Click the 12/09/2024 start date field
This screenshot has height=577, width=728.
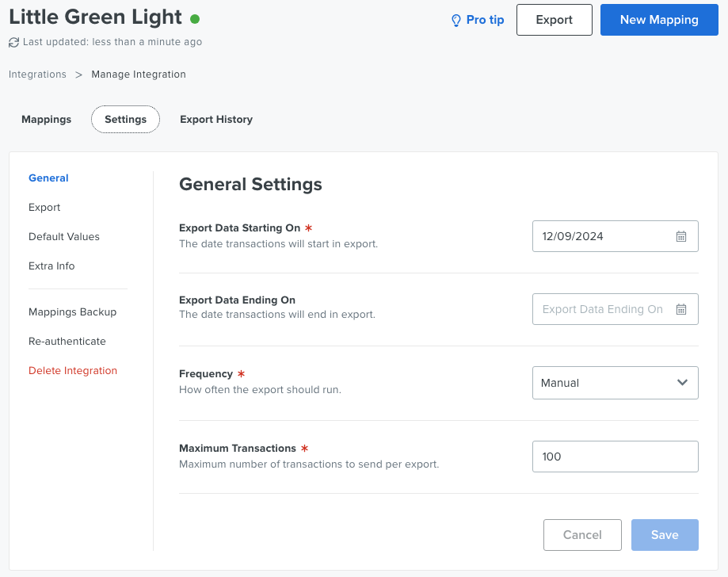pos(616,236)
